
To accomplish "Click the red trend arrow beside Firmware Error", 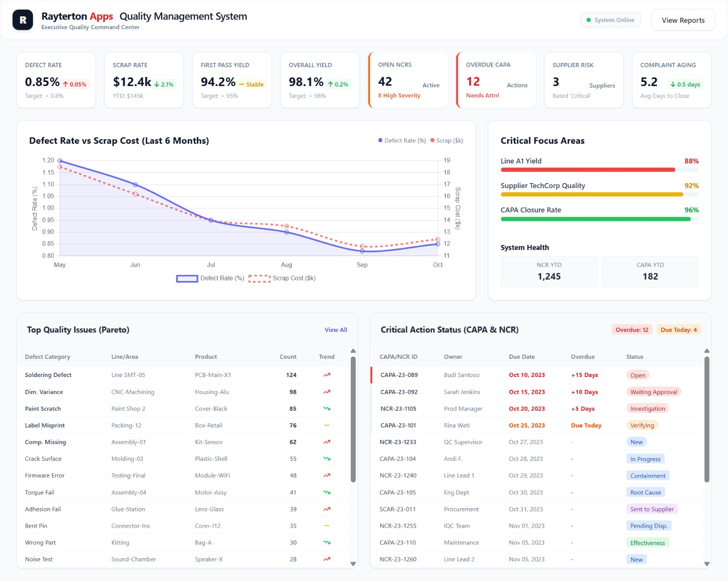I will [x=326, y=475].
